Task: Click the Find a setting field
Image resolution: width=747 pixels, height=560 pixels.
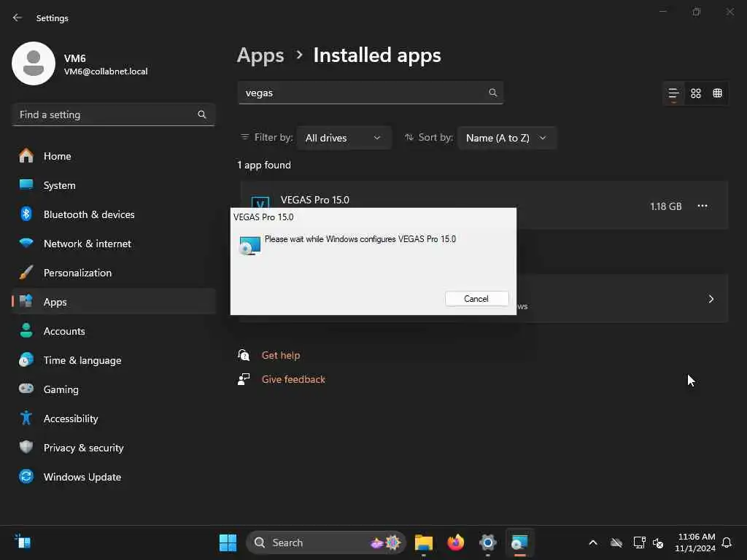Action: (x=113, y=114)
